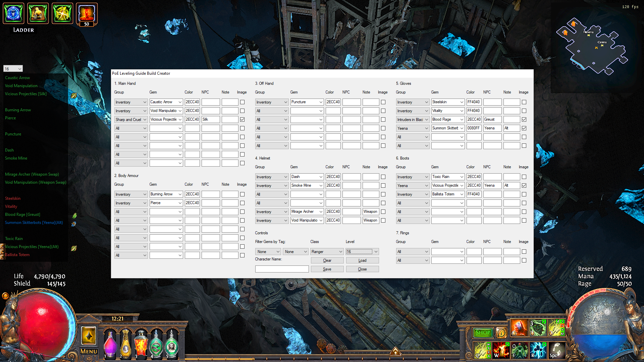
Task: Click the Save button
Action: coord(327,269)
